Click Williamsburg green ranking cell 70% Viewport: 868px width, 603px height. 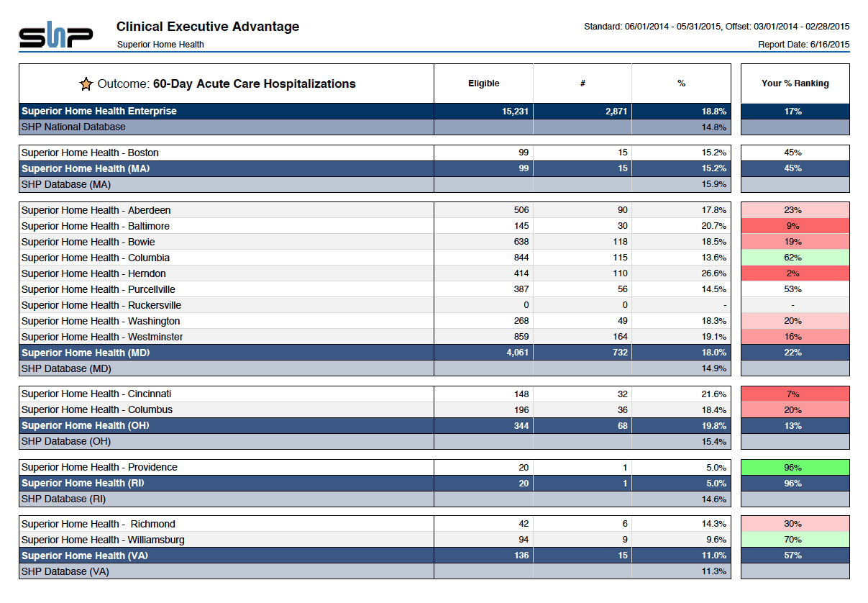[795, 540]
